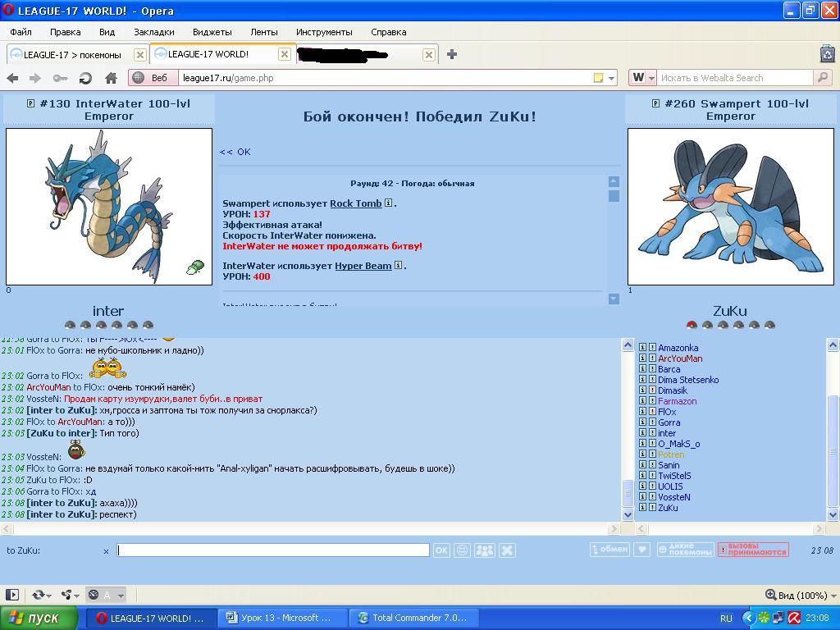Open the info 'i' icon beside Amazonka
Image resolution: width=840 pixels, height=630 pixels.
[x=643, y=347]
